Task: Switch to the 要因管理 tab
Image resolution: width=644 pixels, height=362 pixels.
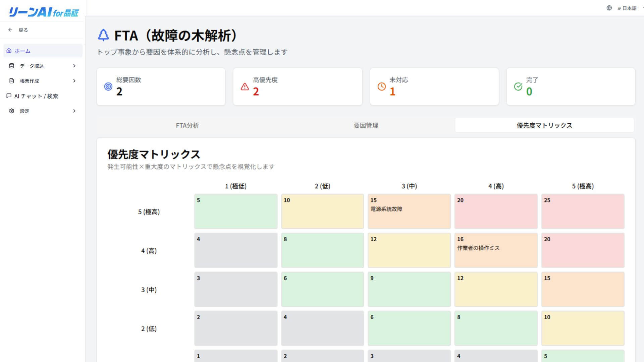Action: click(366, 125)
